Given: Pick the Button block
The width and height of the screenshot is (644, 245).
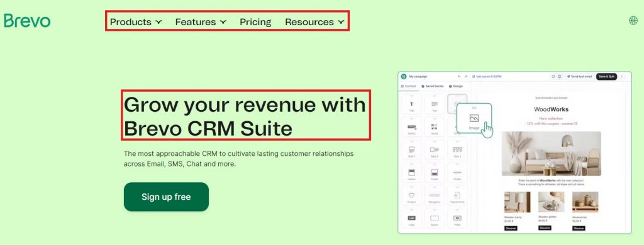Looking at the screenshot, I should click(412, 128).
